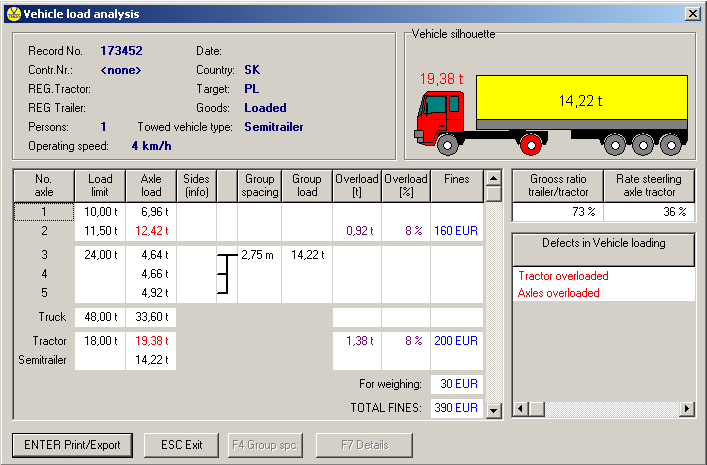Click the truck load limit 48,00 t
Screen dimensions: 707x465
coord(101,317)
